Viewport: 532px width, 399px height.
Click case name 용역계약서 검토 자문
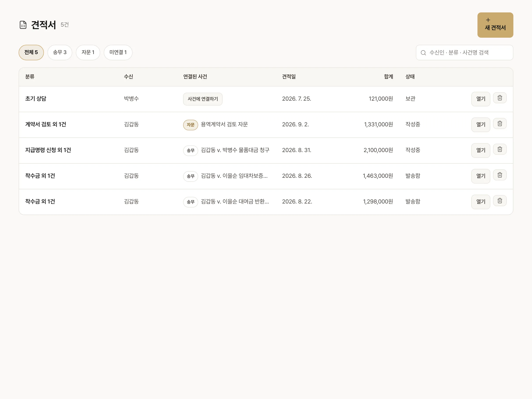224,124
